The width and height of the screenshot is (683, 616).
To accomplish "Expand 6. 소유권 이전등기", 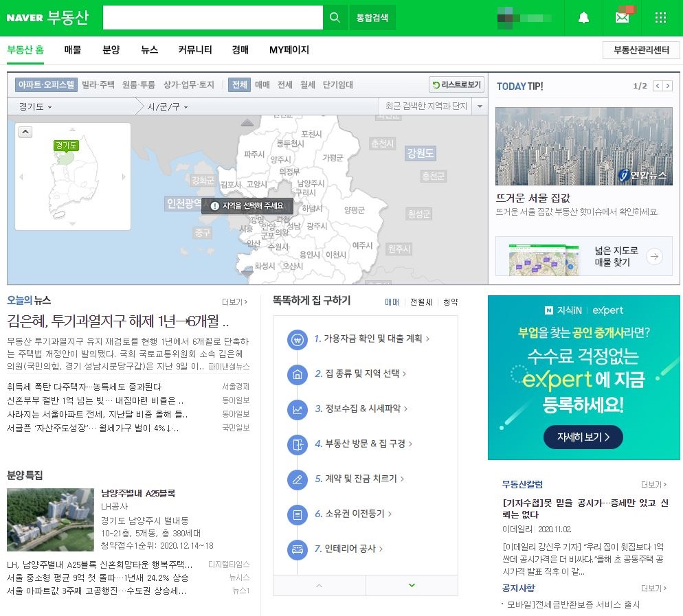I will tap(352, 514).
